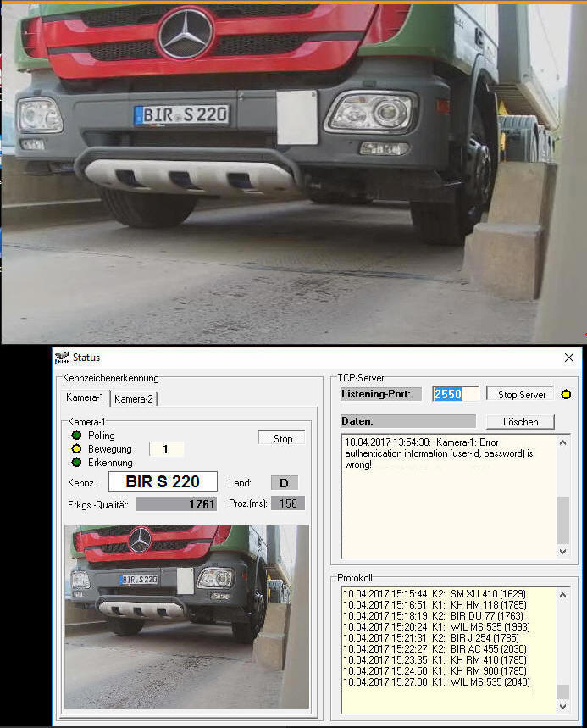
Task: Click the Stop button for Kamera-1
Action: [282, 439]
